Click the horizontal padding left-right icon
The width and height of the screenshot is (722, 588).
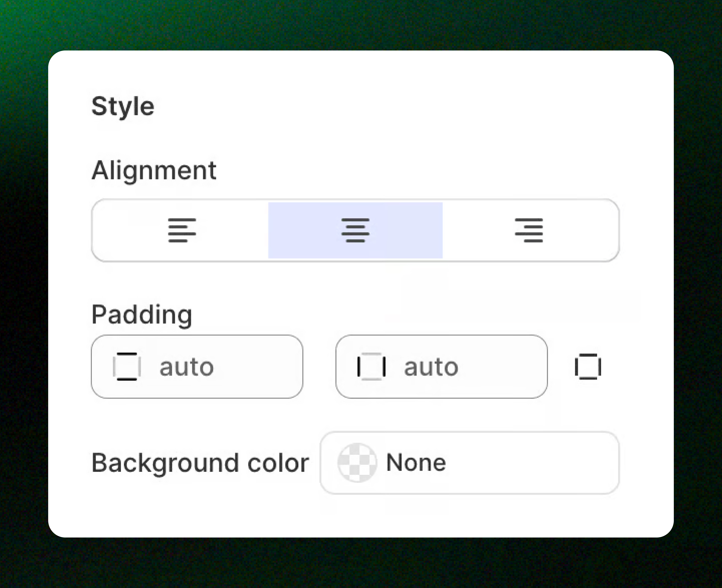371,367
